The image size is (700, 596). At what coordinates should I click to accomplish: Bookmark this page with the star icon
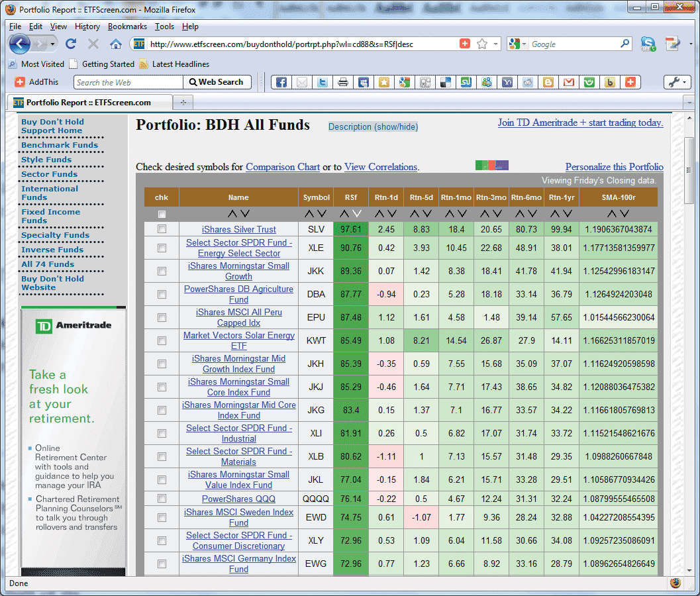(482, 44)
